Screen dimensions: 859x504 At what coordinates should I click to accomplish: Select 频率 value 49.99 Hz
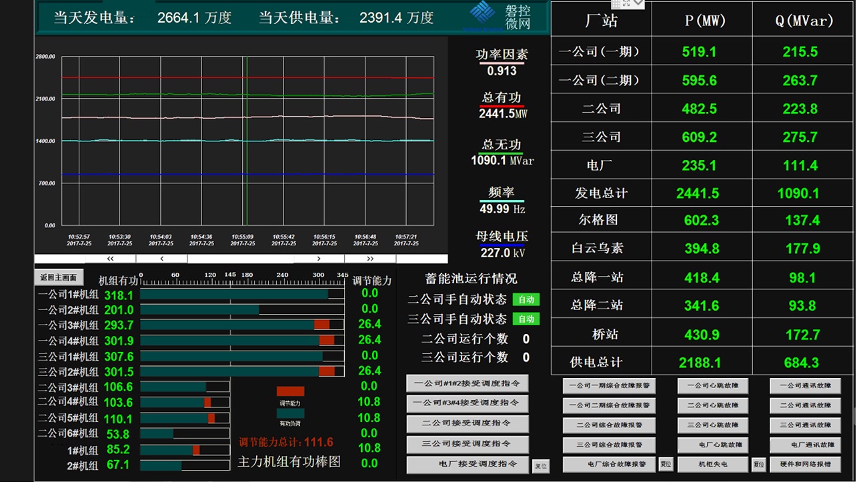click(x=502, y=209)
